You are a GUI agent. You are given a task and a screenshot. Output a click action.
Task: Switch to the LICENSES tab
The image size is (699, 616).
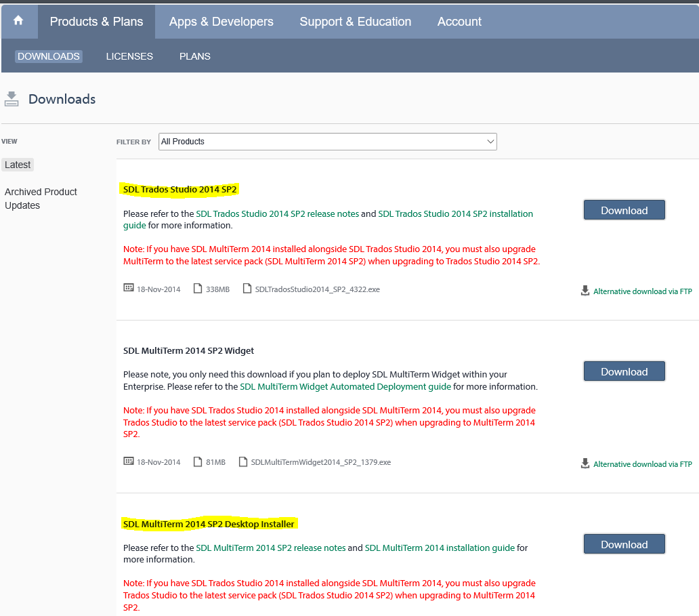(x=129, y=56)
